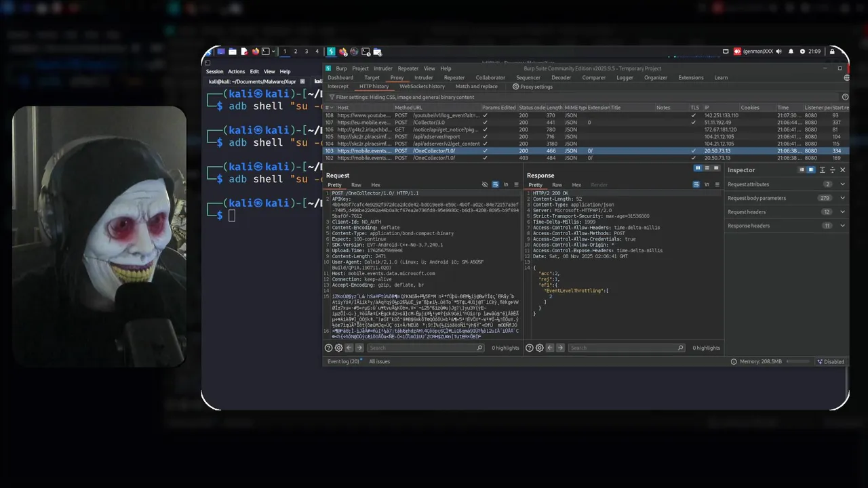This screenshot has height=488, width=868.
Task: Open Request search settings gear icon
Action: 338,348
